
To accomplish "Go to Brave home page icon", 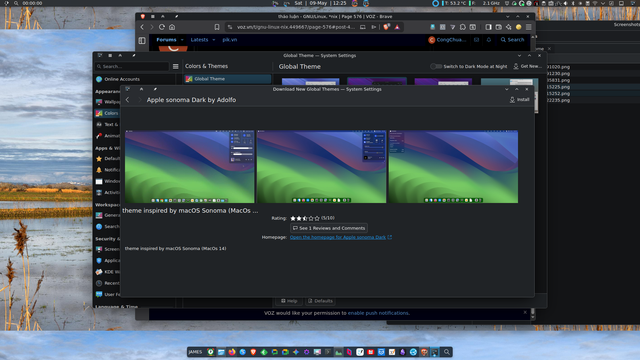I will tap(172, 27).
